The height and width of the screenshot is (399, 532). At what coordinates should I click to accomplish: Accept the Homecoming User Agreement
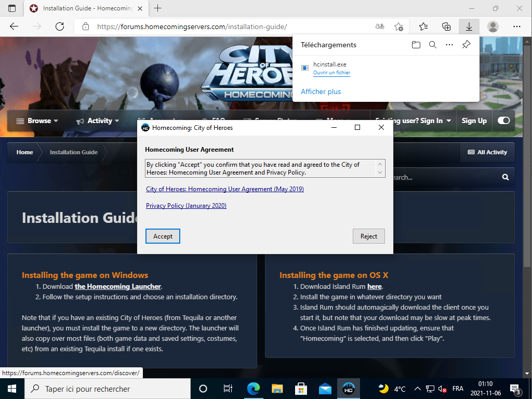[163, 236]
